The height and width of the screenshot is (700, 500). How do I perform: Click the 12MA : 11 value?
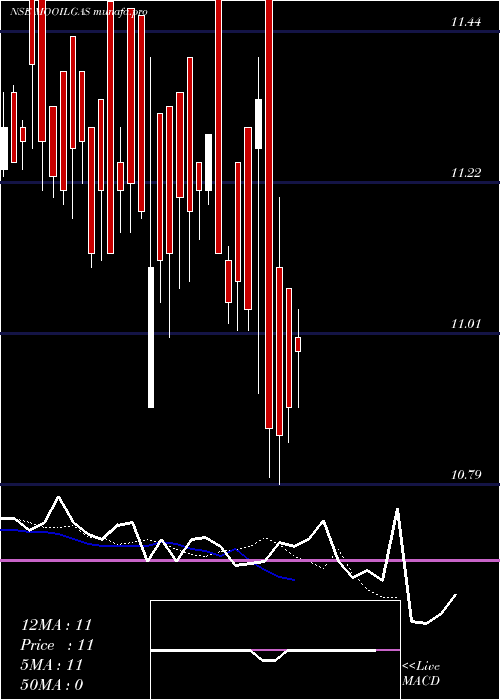click(56, 625)
